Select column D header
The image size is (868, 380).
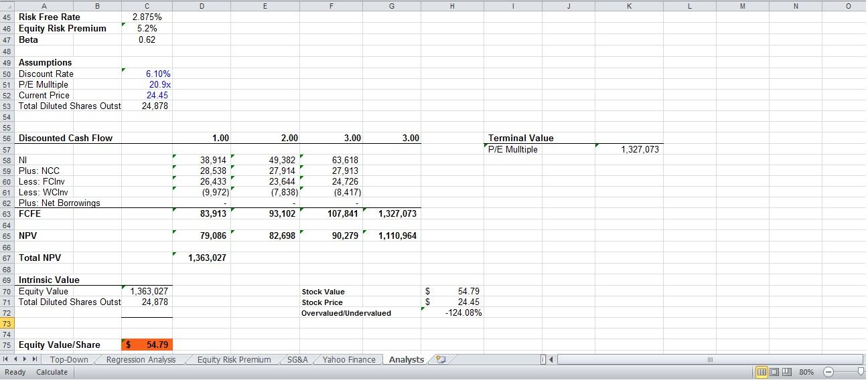(202, 6)
